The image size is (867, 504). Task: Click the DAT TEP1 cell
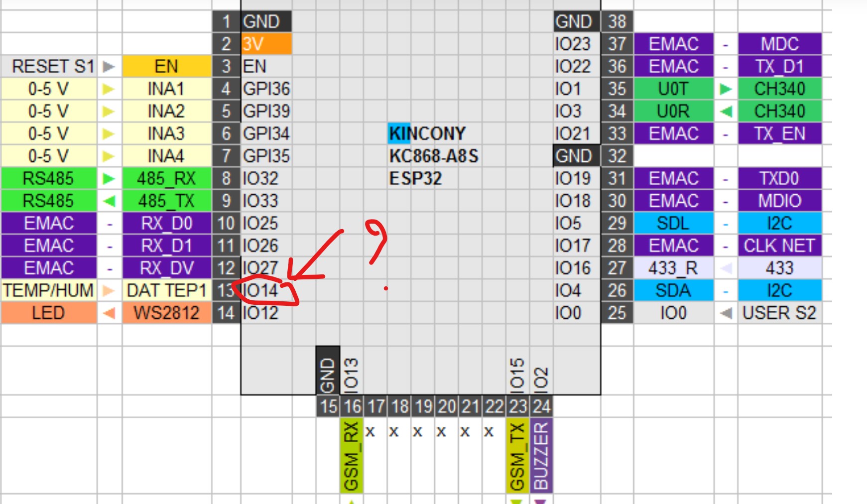click(166, 290)
